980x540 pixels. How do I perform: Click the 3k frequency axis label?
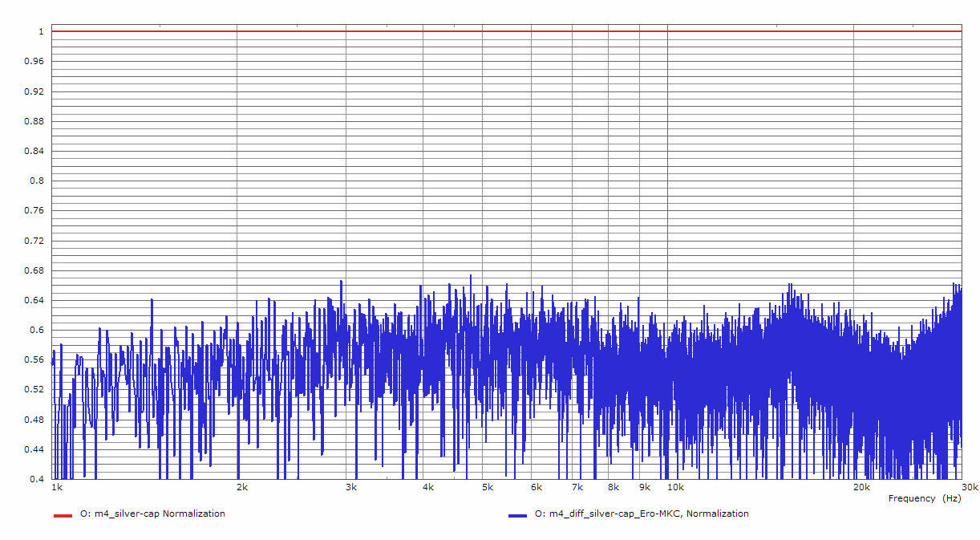point(350,487)
